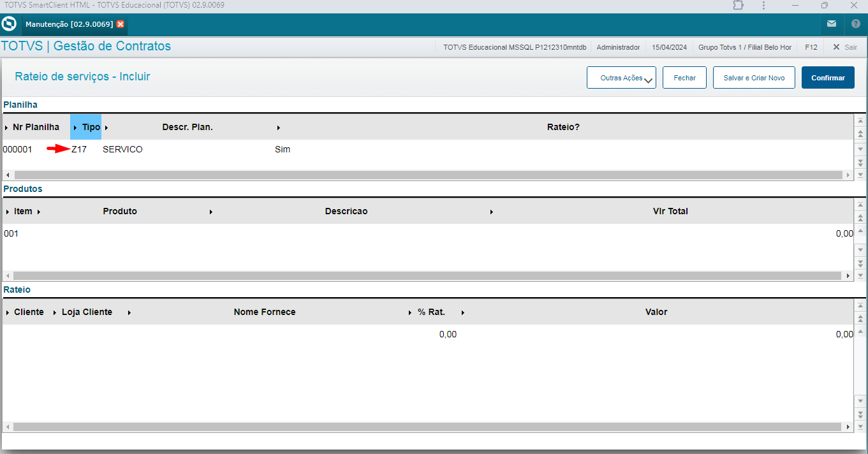Sort by Nr Planilha column header

[x=36, y=127]
